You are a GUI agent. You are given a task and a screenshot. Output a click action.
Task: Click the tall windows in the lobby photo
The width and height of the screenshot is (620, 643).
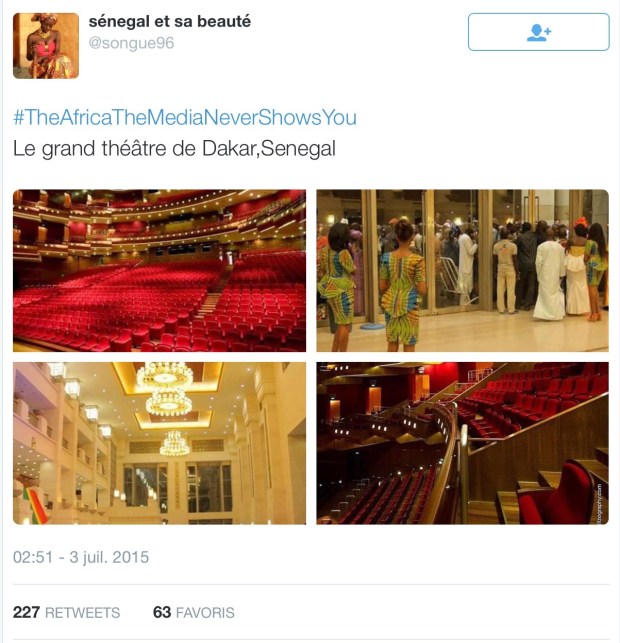tap(177, 488)
